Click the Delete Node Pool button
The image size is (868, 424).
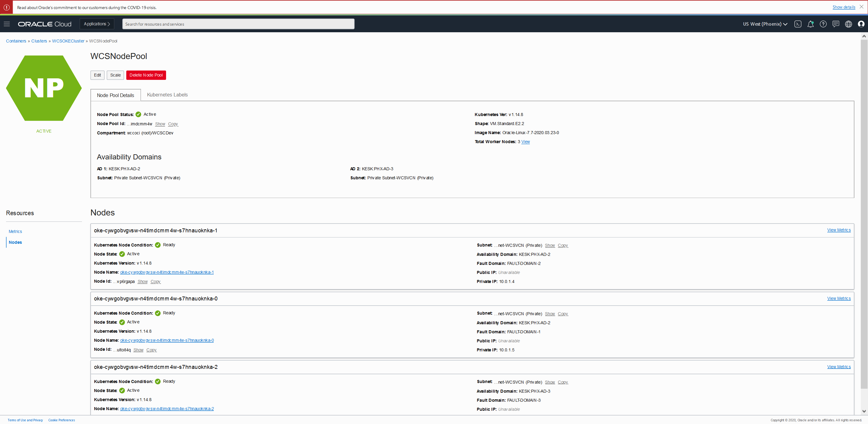146,75
